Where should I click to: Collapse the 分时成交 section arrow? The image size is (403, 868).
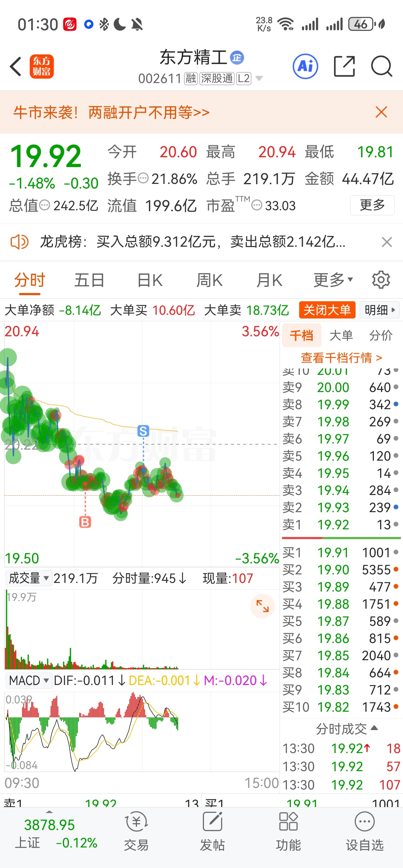pyautogui.click(x=374, y=728)
